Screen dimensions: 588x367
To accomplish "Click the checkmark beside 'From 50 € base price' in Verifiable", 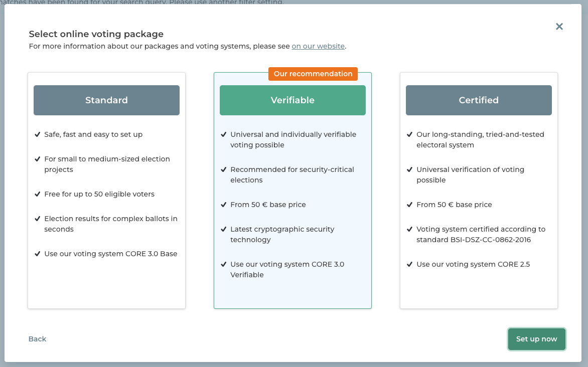I will pos(223,205).
